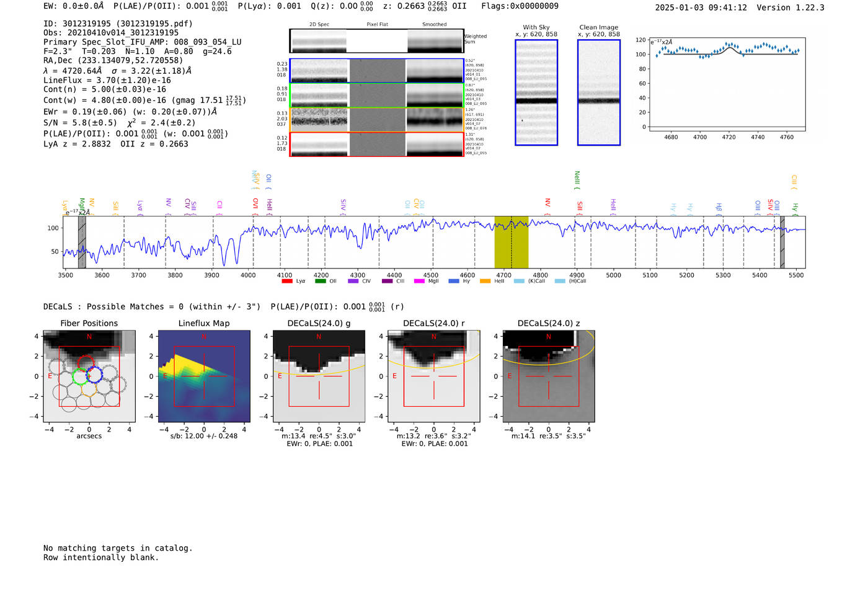
Task: Select the Fiber Positions plot
Action: 89,376
